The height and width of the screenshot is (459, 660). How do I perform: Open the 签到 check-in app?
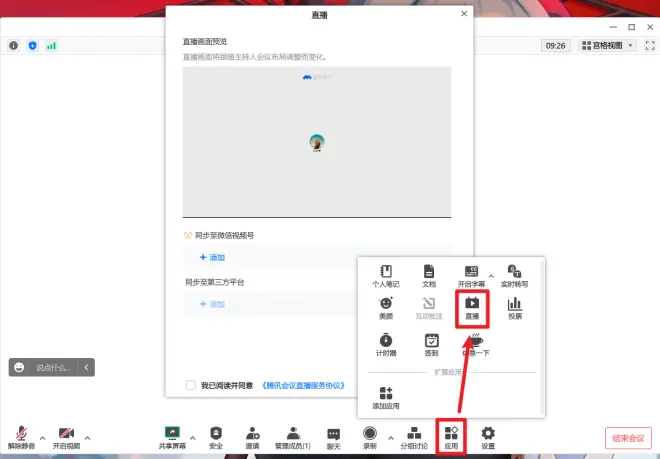pyautogui.click(x=431, y=345)
